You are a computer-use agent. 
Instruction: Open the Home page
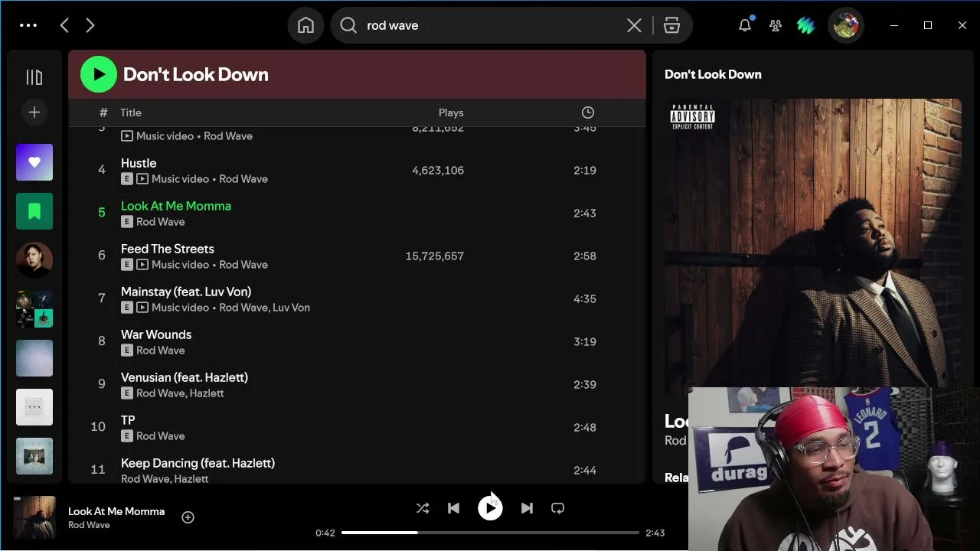[x=305, y=25]
